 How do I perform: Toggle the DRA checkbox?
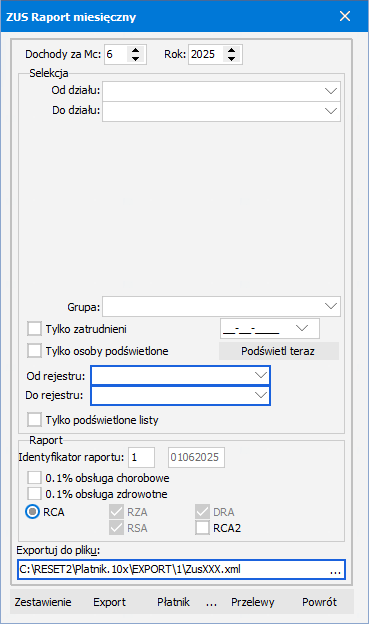(x=202, y=512)
